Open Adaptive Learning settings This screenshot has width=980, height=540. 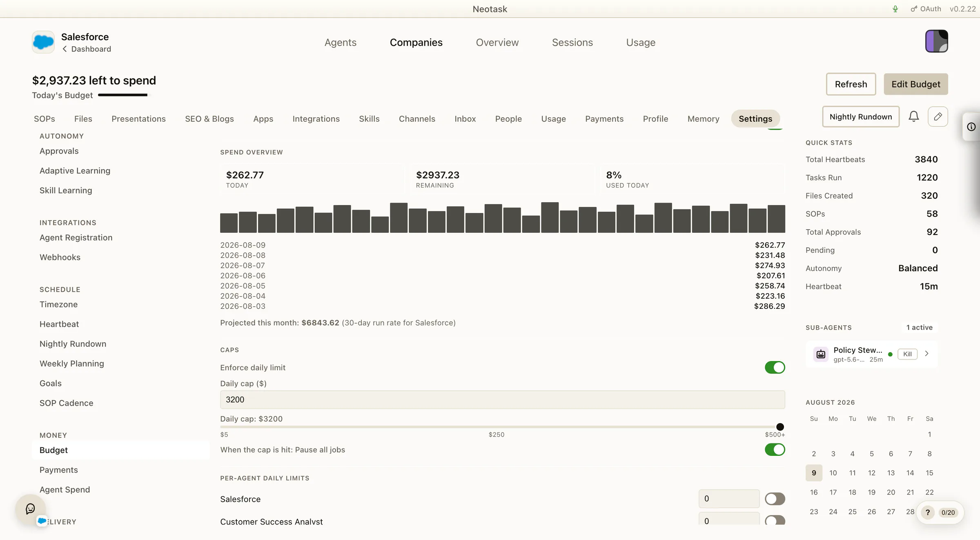coord(75,171)
